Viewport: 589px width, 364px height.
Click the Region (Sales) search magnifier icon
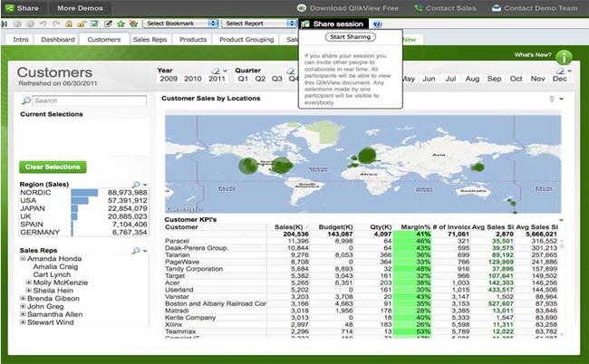137,184
